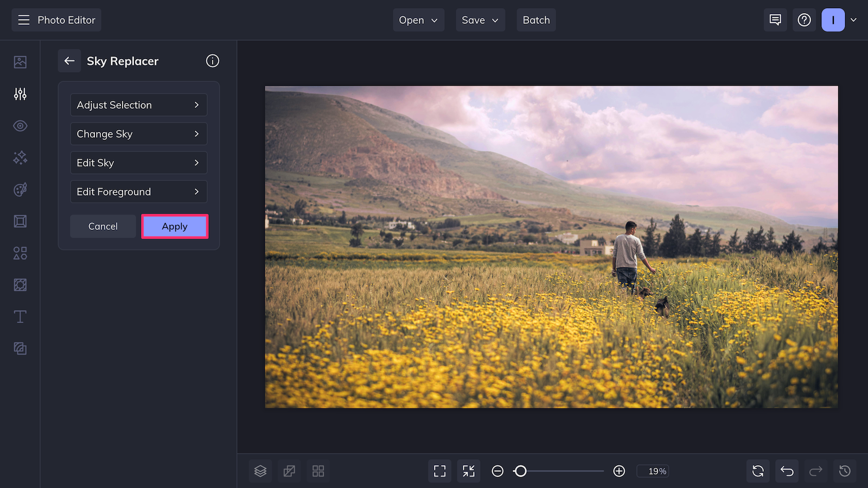Open the Save dropdown menu

[480, 20]
